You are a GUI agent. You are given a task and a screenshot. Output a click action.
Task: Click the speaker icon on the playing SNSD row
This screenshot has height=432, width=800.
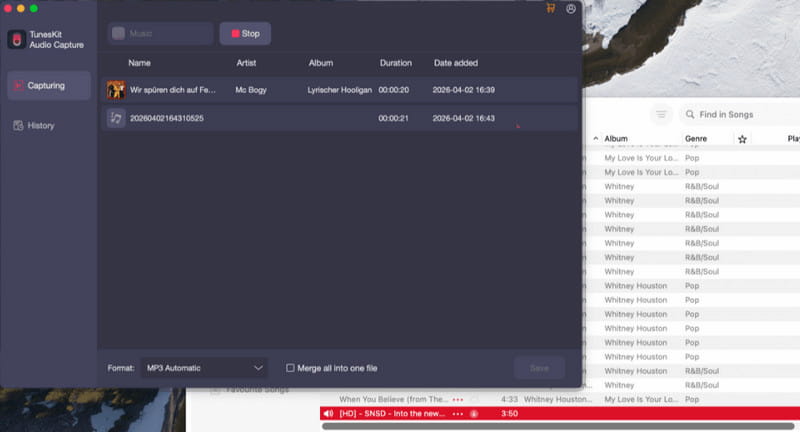(x=328, y=414)
